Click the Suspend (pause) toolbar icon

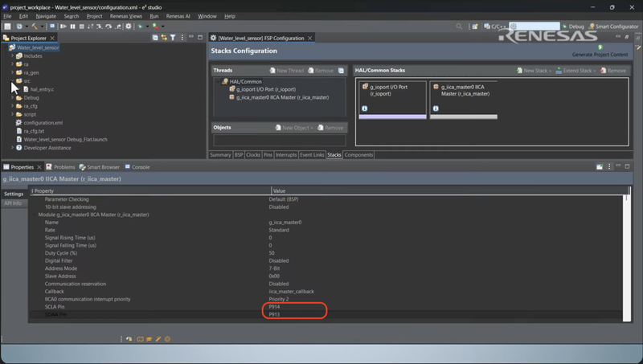point(72,27)
